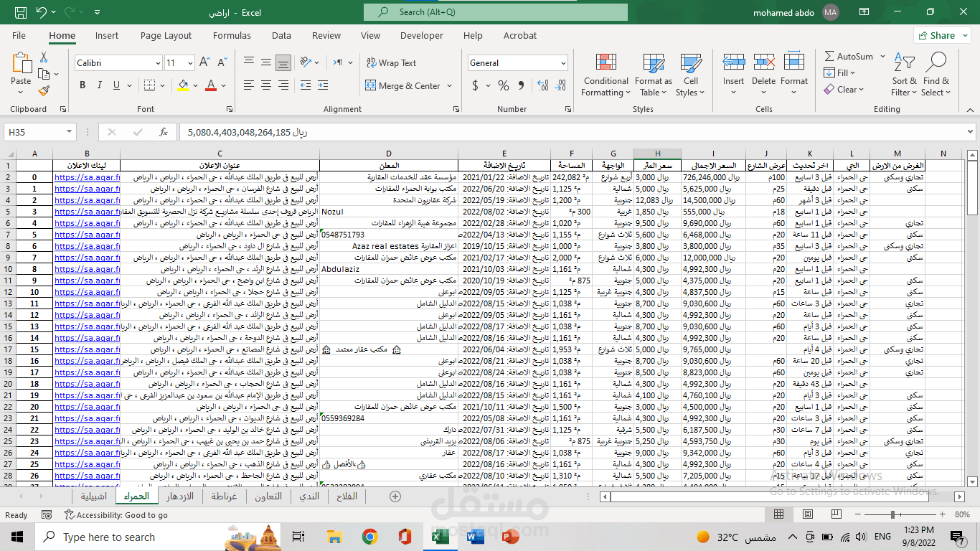The image size is (980, 551).
Task: Open the File menu
Action: 19,35
